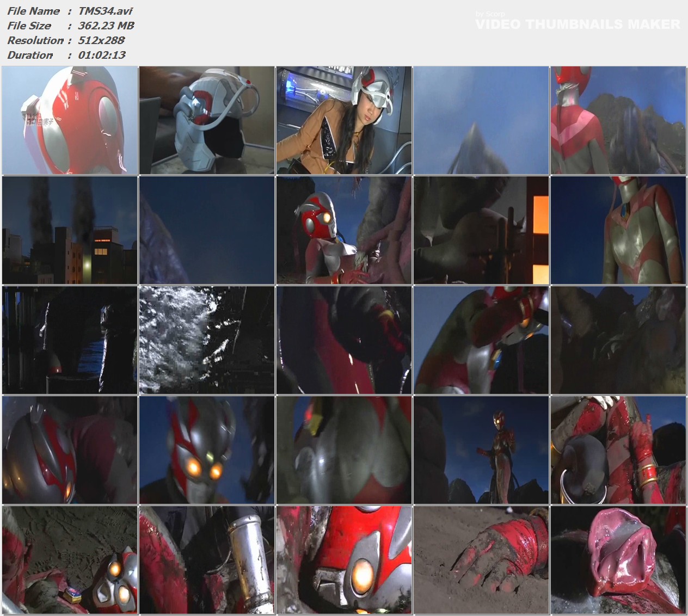Select dark close-up thumbnail right of water splash
The width and height of the screenshot is (688, 616).
tap(344, 340)
